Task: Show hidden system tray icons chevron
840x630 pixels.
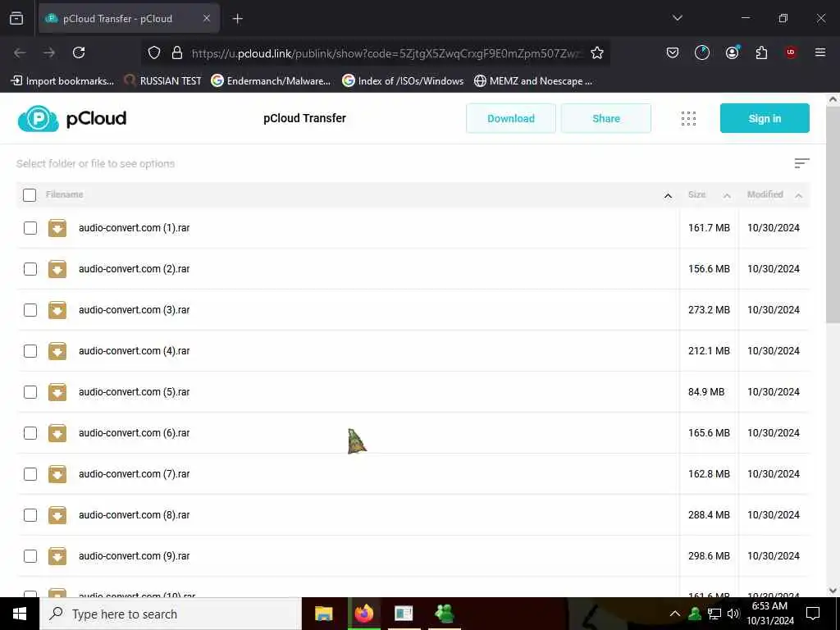Action: (674, 614)
